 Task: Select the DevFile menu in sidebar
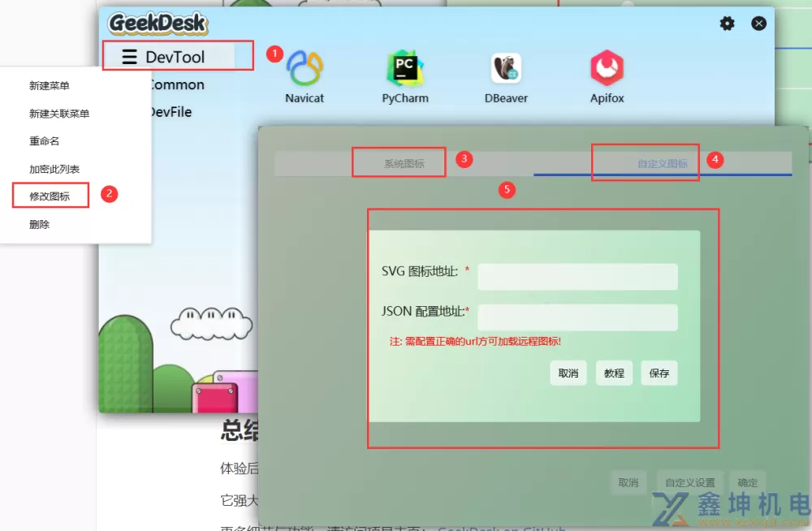(171, 112)
